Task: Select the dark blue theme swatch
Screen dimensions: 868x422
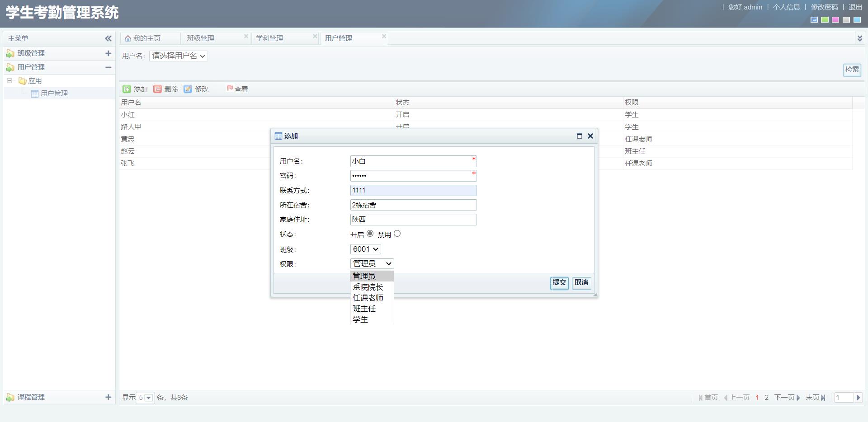Action: tap(814, 20)
